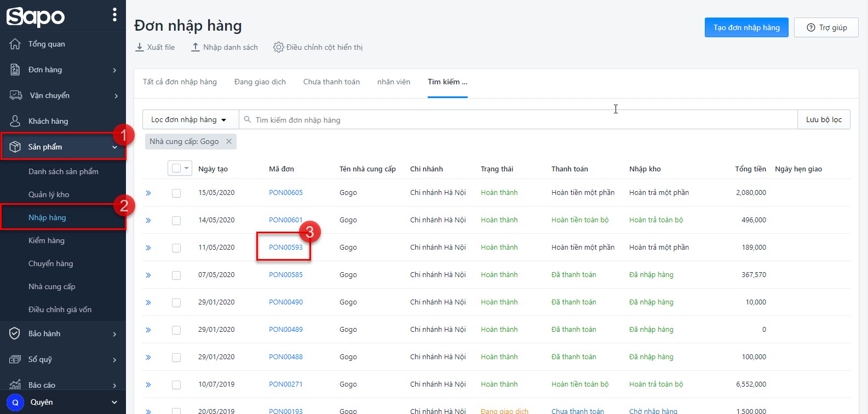Click the Tổng quan home icon

click(15, 44)
